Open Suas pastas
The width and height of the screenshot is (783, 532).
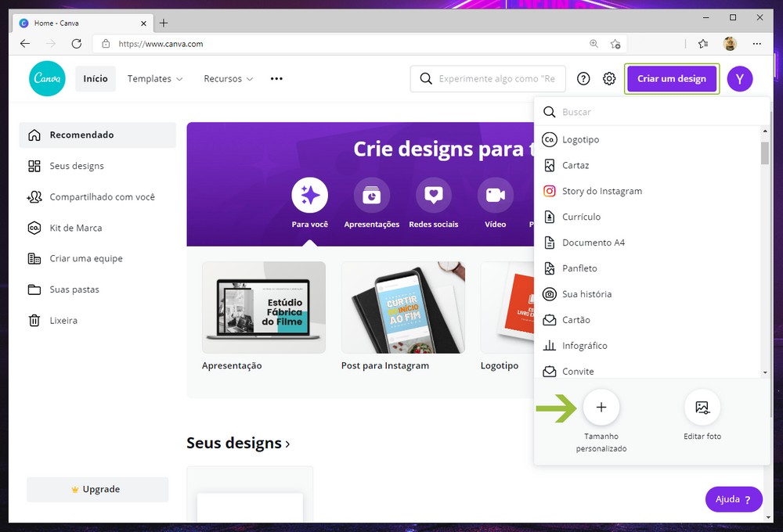tap(97, 289)
